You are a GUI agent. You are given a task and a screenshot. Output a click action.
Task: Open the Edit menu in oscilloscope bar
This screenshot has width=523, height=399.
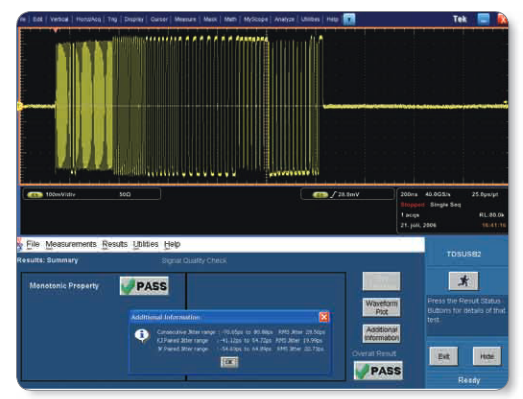tap(38, 19)
